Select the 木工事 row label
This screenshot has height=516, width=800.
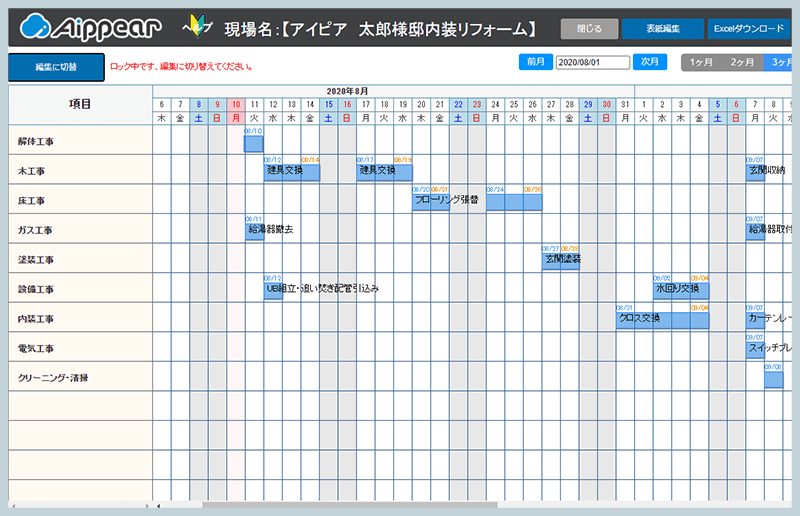(31, 171)
